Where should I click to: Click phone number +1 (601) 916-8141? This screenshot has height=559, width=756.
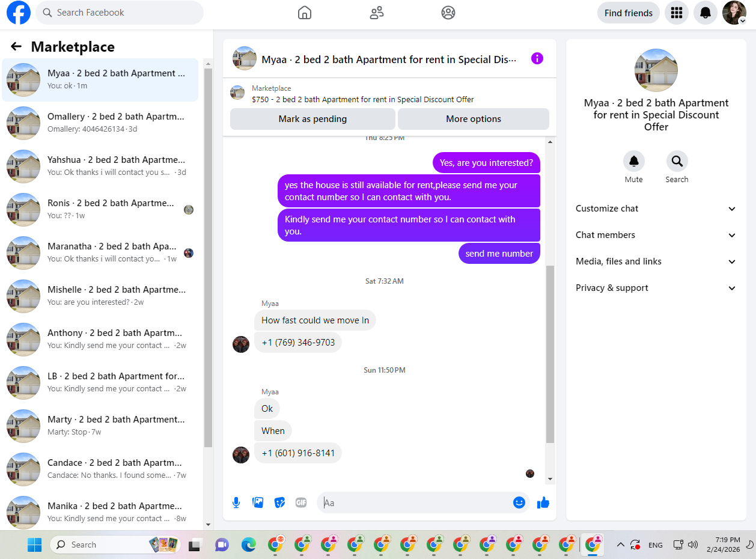tap(298, 453)
